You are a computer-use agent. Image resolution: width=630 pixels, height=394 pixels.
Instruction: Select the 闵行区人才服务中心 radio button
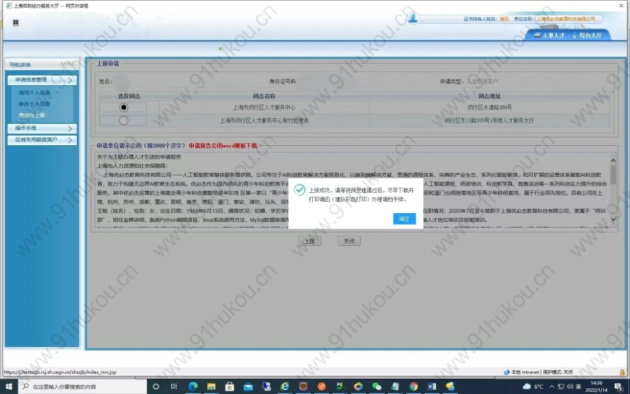[123, 107]
